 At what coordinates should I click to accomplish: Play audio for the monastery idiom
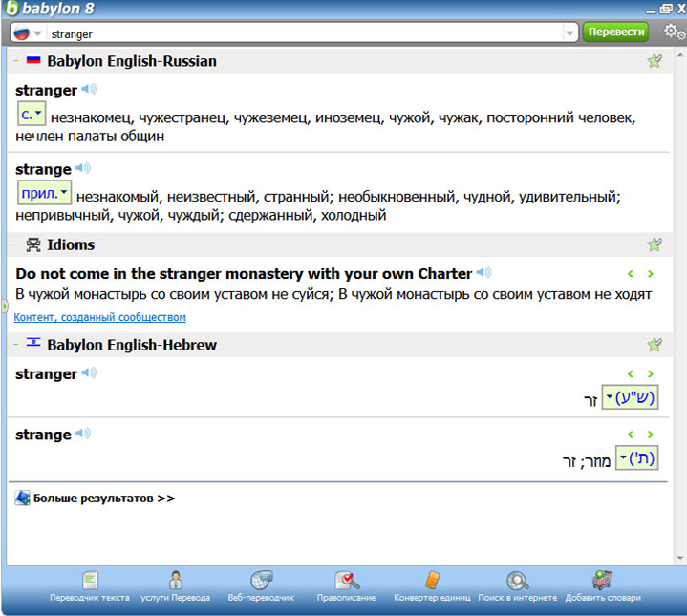(484, 273)
